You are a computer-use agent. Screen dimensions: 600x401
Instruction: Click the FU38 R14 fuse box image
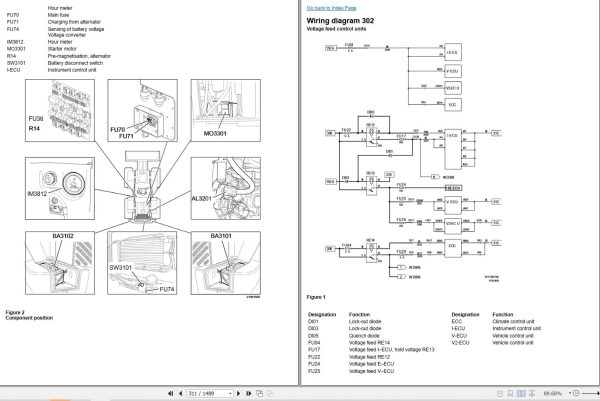click(60, 111)
